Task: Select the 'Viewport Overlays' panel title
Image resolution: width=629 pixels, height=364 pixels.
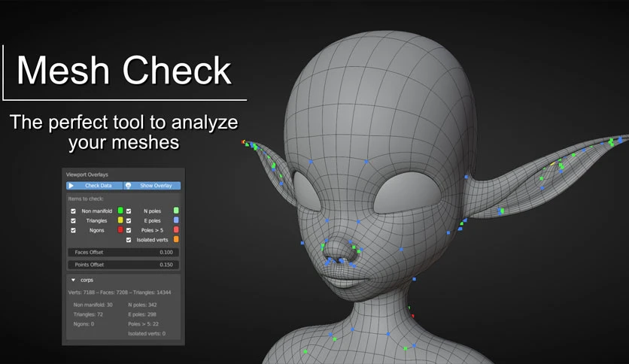Action: (x=87, y=174)
